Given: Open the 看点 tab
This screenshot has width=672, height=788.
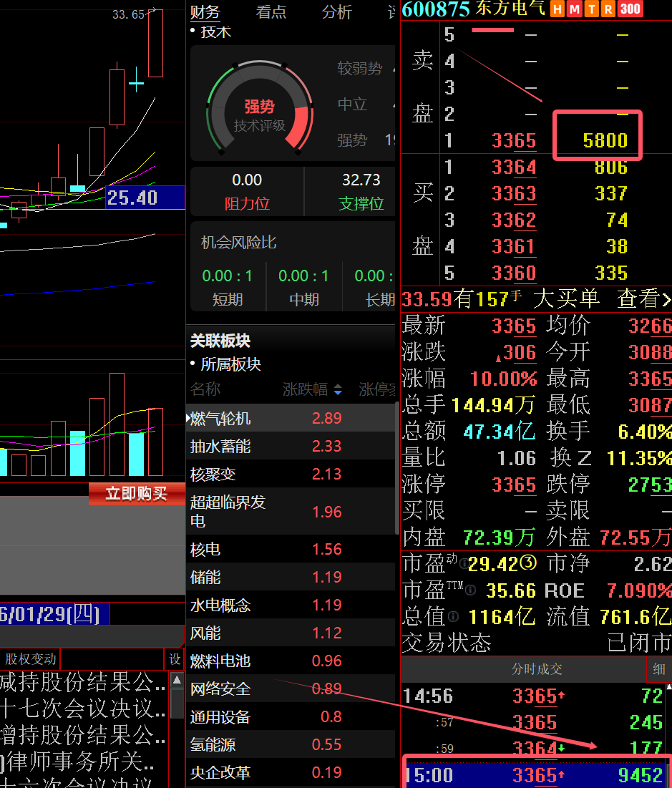Looking at the screenshot, I should 271,11.
